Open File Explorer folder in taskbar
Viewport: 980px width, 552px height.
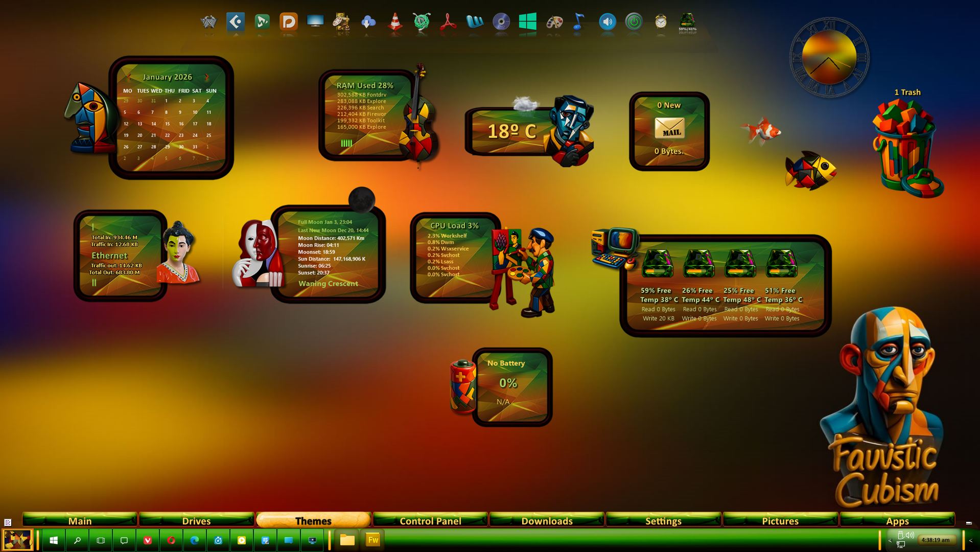347,540
